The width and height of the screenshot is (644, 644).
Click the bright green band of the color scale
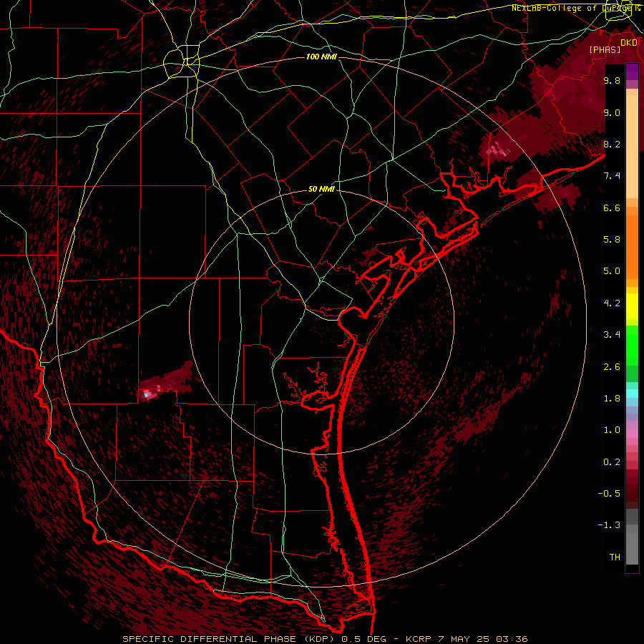pyautogui.click(x=632, y=345)
